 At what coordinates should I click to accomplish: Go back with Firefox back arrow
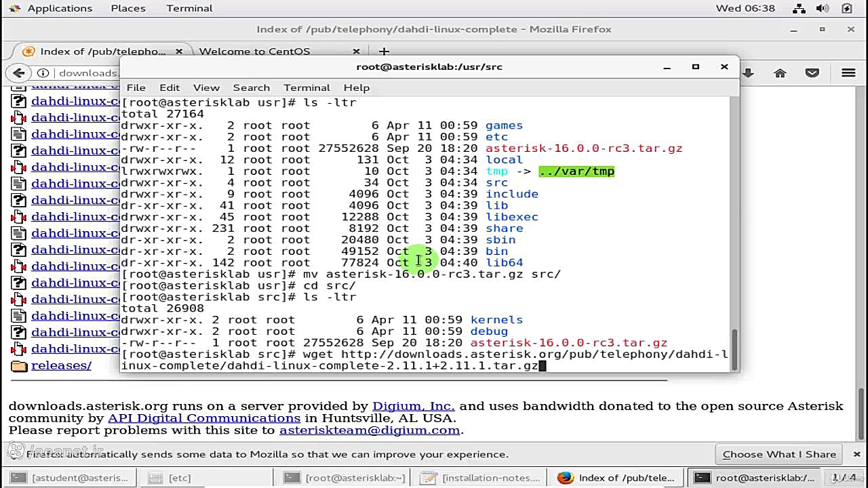[x=18, y=73]
